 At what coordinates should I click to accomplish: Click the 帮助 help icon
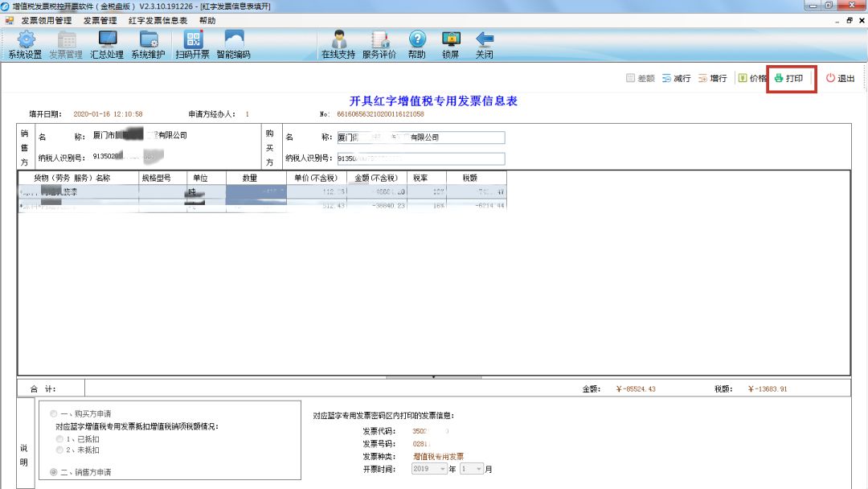pyautogui.click(x=416, y=44)
